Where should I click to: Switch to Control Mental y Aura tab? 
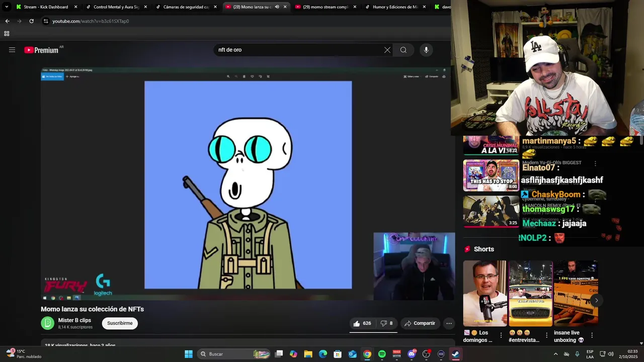[116, 7]
